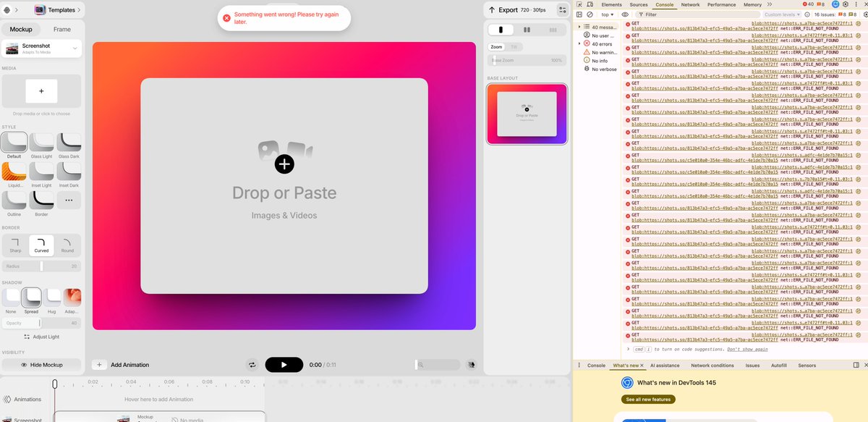Open the Templates menu
The width and height of the screenshot is (868, 422).
56,9
